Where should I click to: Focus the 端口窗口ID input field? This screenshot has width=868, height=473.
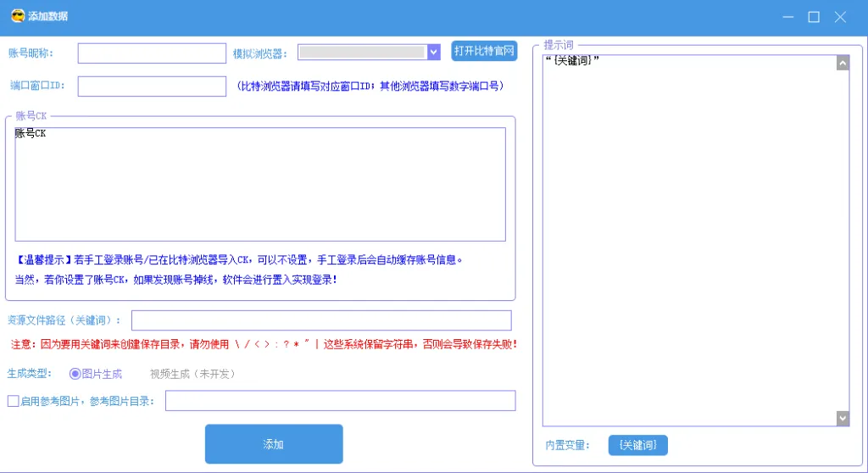pyautogui.click(x=152, y=86)
